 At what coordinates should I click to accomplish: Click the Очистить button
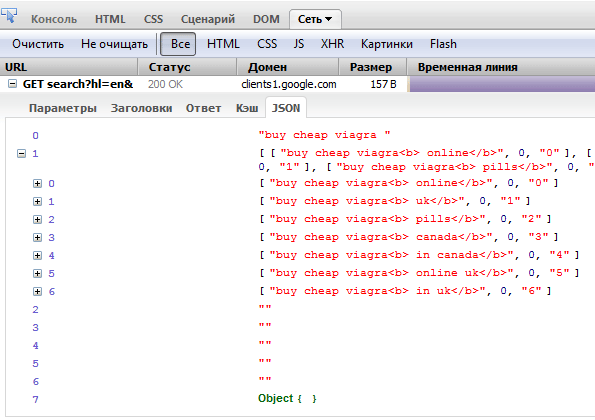click(x=38, y=44)
